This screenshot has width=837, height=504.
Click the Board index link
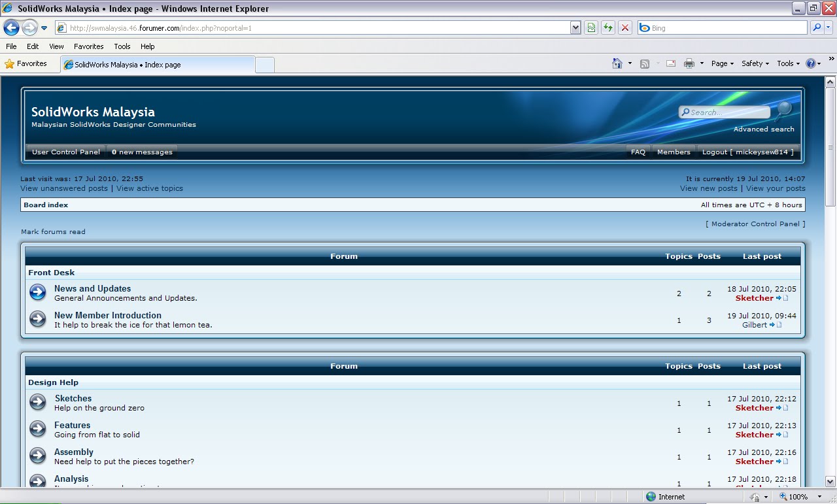46,205
